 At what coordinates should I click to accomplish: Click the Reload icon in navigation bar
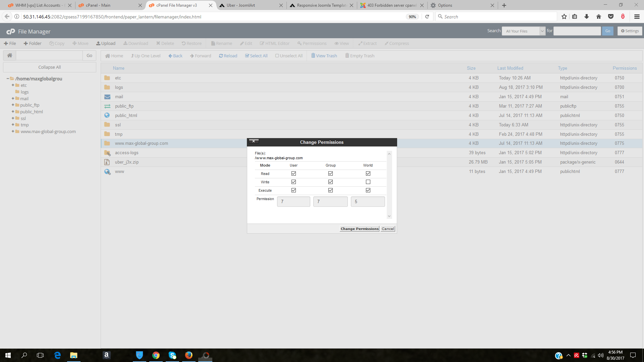click(x=221, y=56)
